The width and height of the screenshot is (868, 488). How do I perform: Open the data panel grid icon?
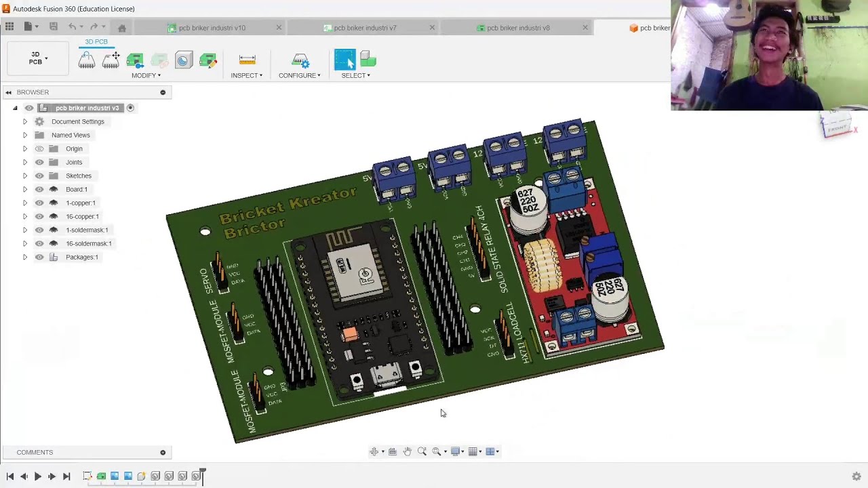click(9, 27)
